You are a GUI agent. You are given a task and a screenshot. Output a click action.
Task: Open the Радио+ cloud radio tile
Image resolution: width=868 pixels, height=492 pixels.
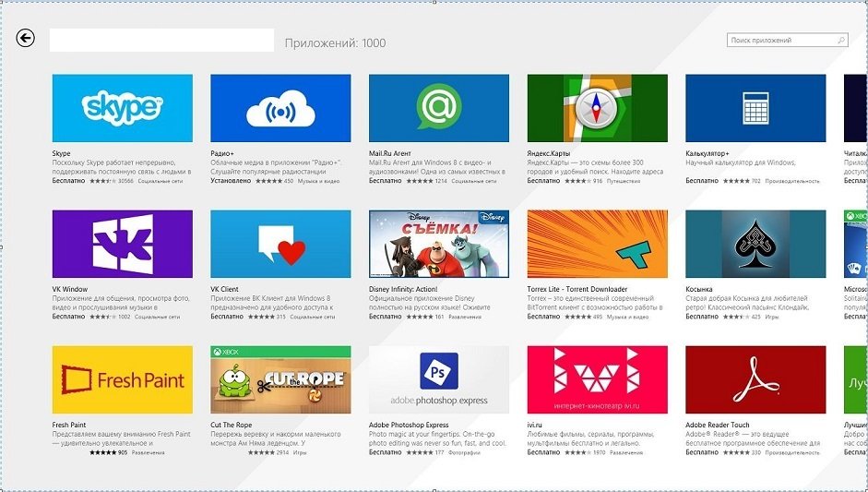click(x=280, y=108)
